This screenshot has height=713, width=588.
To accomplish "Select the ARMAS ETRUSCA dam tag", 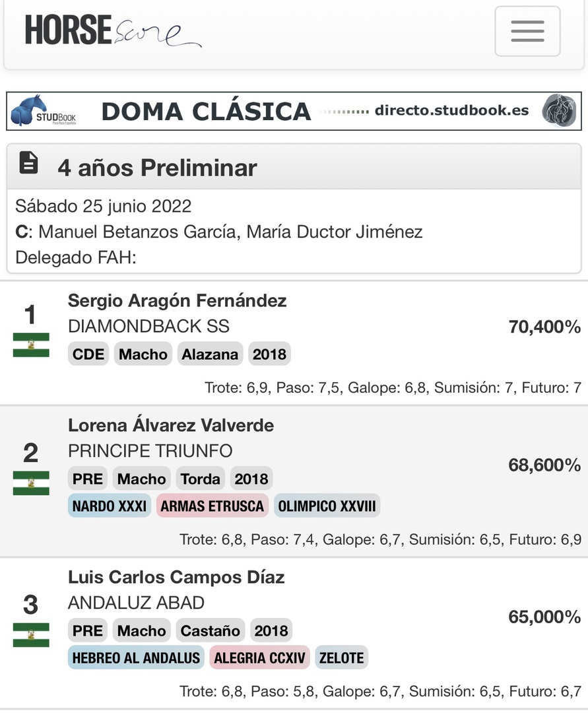I will pyautogui.click(x=212, y=506).
